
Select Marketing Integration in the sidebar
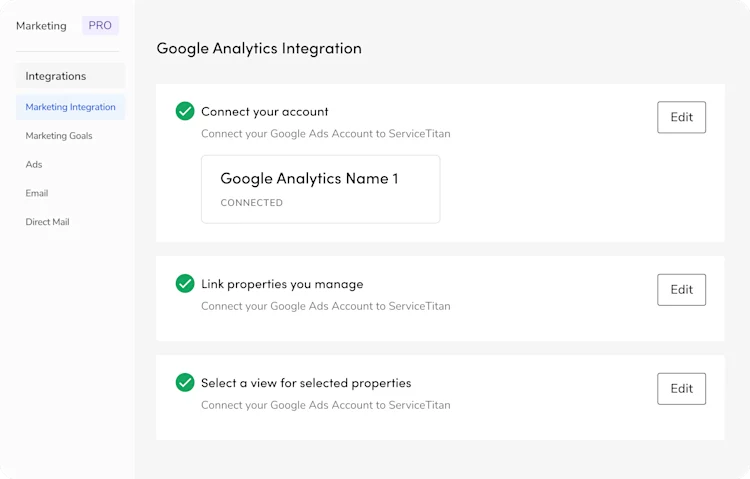(x=70, y=107)
